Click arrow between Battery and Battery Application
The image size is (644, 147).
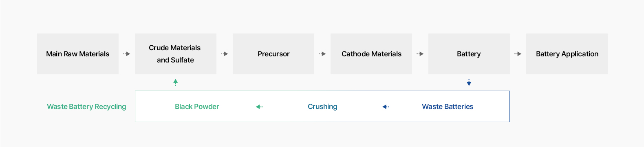518,54
